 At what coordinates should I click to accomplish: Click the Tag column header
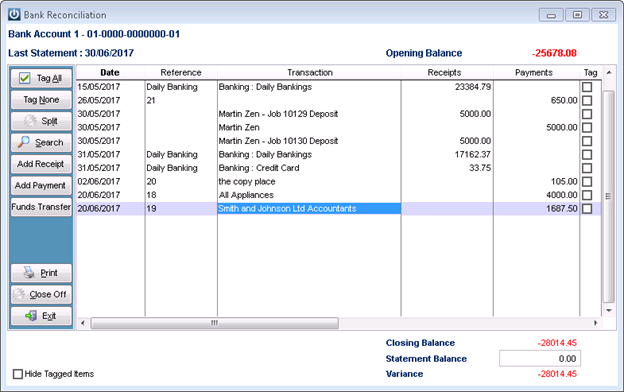[x=591, y=73]
